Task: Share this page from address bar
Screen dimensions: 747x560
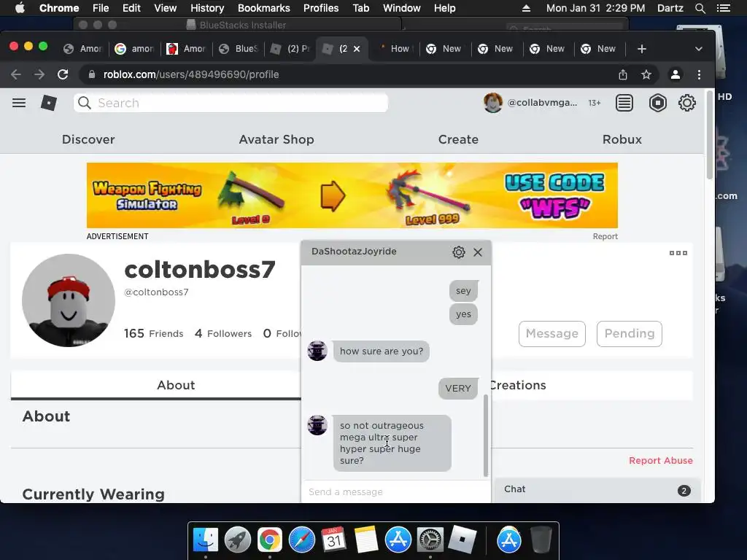Action: 623,74
